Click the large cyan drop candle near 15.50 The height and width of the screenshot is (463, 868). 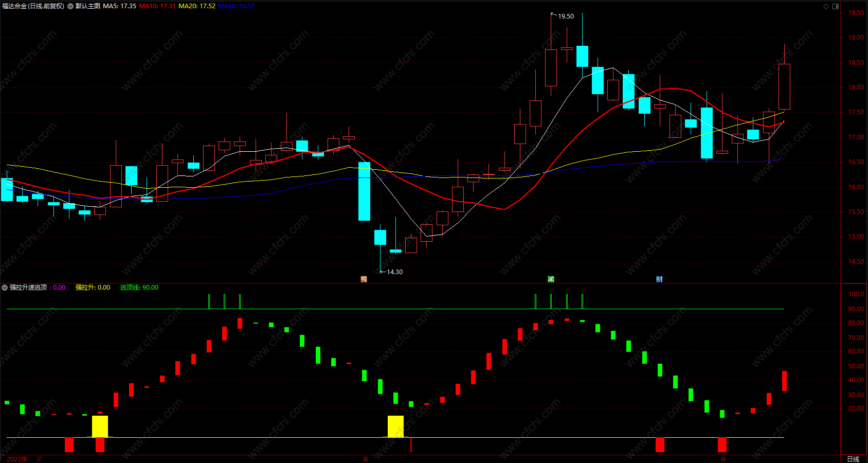click(x=364, y=191)
